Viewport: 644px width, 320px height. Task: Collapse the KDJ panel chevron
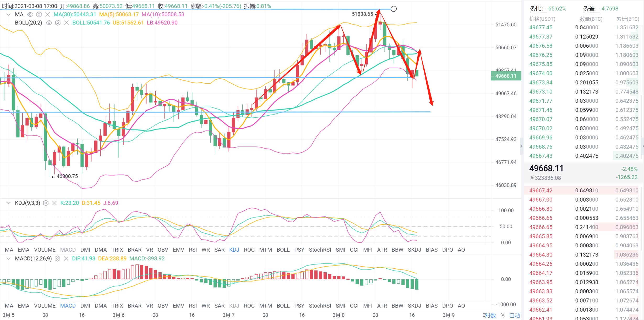click(8, 203)
